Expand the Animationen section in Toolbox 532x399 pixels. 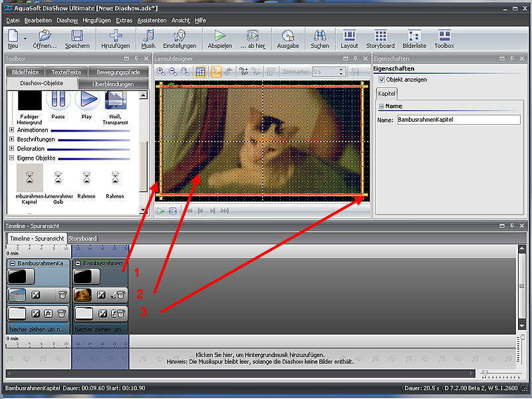(12, 130)
